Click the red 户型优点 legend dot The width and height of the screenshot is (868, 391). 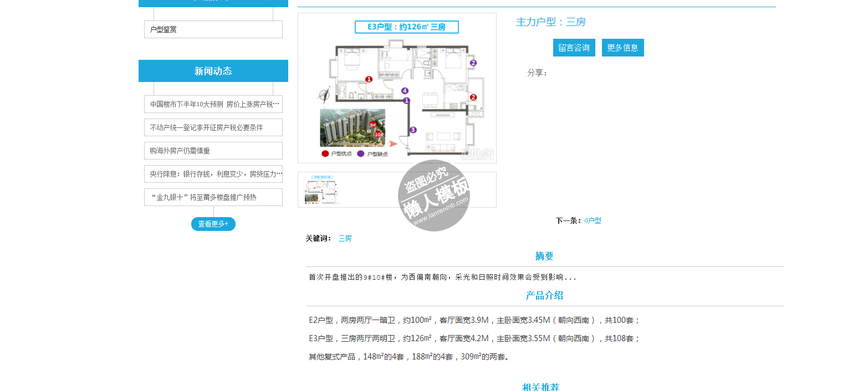325,154
